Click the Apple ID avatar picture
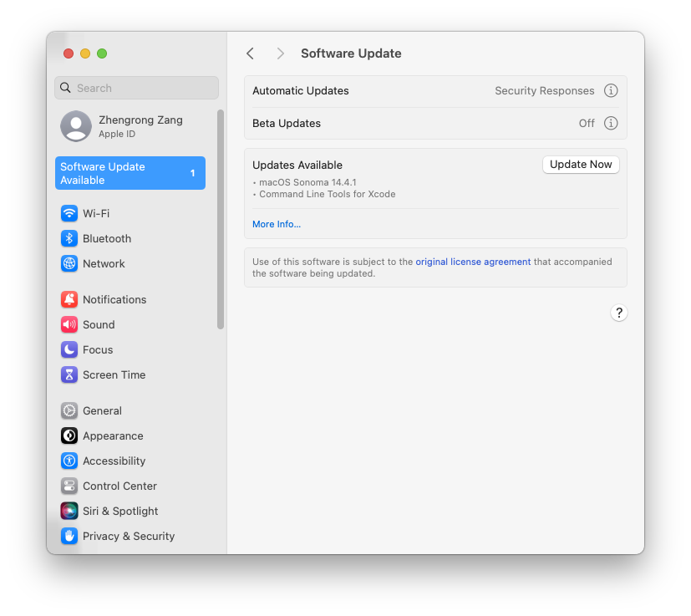This screenshot has height=616, width=691. (x=76, y=126)
